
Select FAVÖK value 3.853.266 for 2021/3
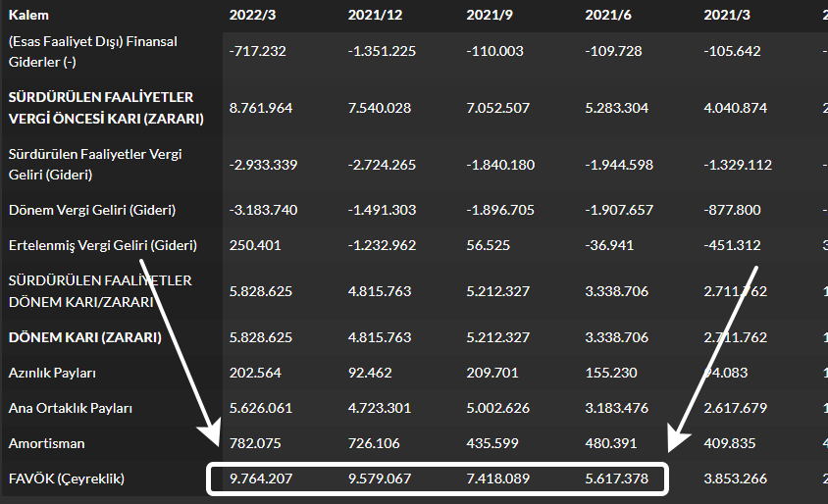coord(735,479)
